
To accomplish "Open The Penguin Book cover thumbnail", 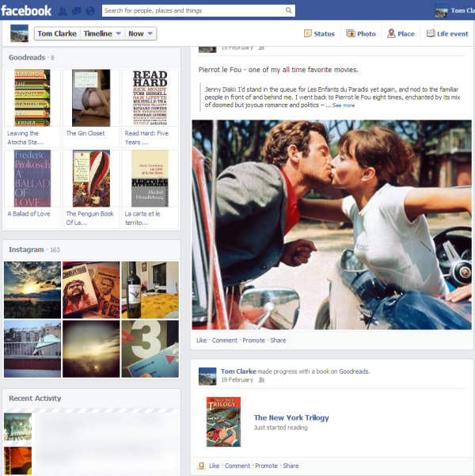I will point(91,178).
